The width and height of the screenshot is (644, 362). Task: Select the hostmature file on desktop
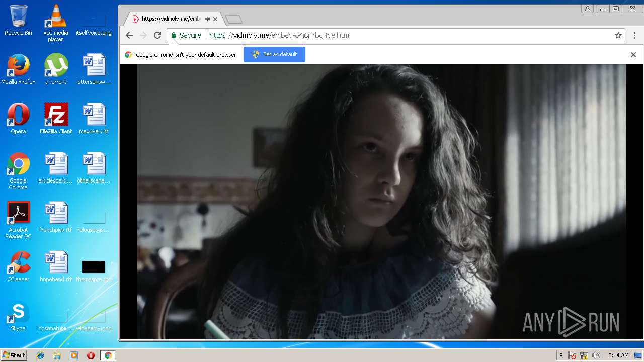[56, 320]
